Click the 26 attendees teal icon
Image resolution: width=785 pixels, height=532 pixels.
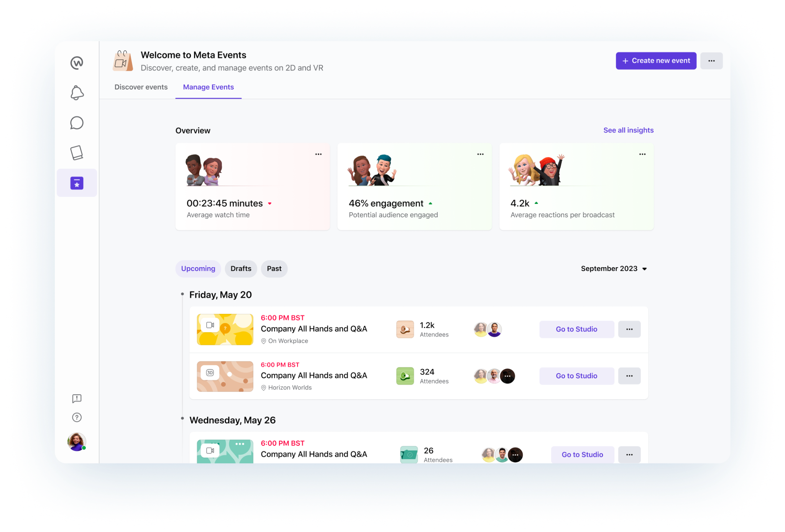tap(409, 455)
